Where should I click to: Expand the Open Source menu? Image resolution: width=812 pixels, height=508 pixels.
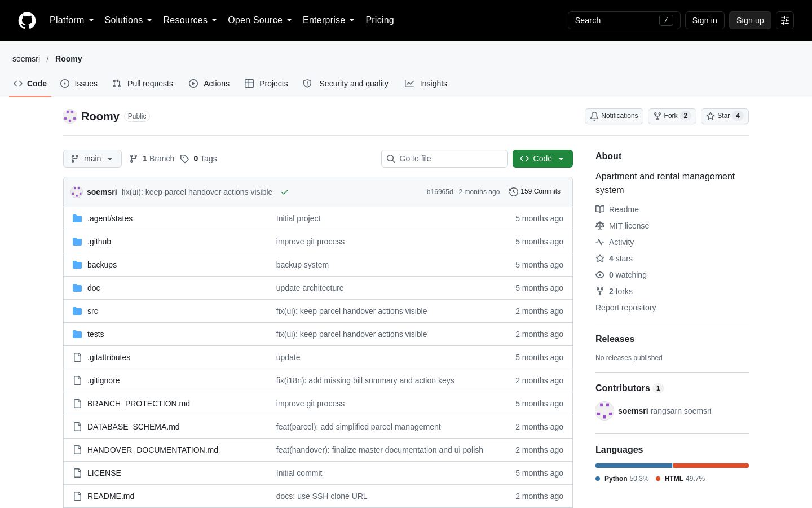point(260,20)
